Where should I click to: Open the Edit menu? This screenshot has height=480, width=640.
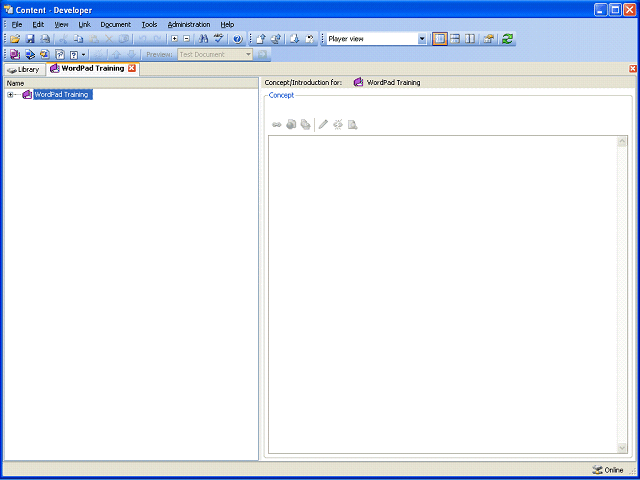click(x=38, y=24)
